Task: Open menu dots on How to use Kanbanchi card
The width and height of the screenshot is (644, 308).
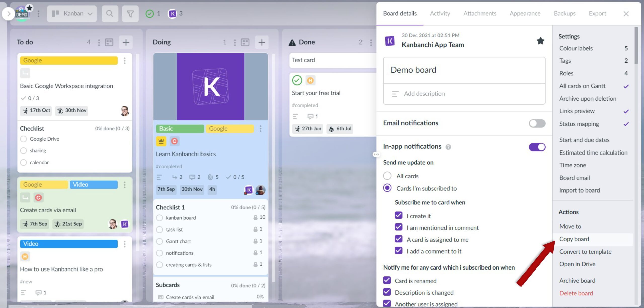Action: pos(125,244)
